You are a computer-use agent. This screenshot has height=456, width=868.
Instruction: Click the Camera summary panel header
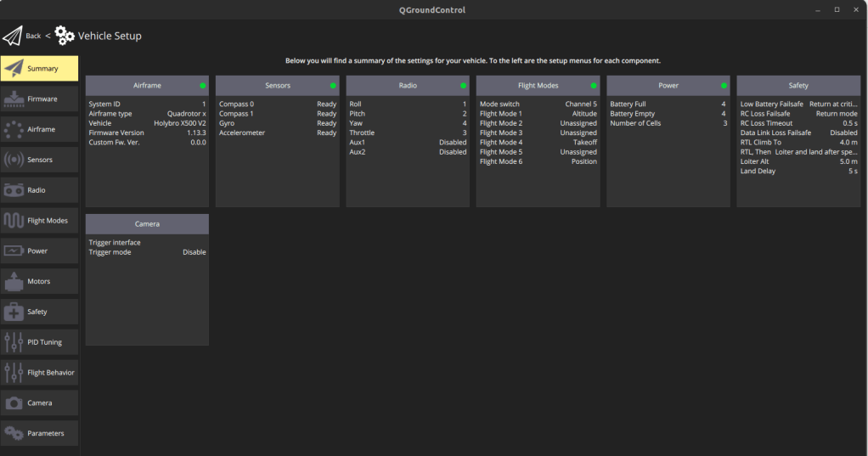[x=147, y=224]
